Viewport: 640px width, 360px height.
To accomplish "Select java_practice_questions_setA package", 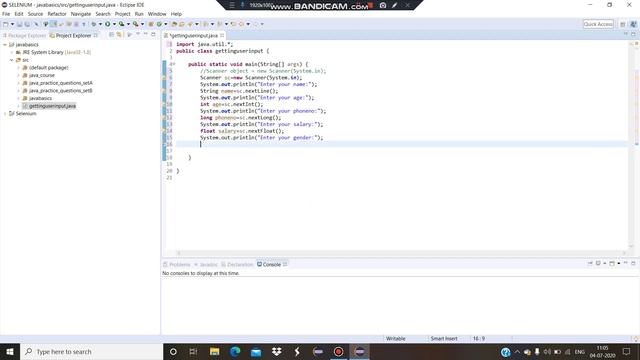I will (x=60, y=83).
